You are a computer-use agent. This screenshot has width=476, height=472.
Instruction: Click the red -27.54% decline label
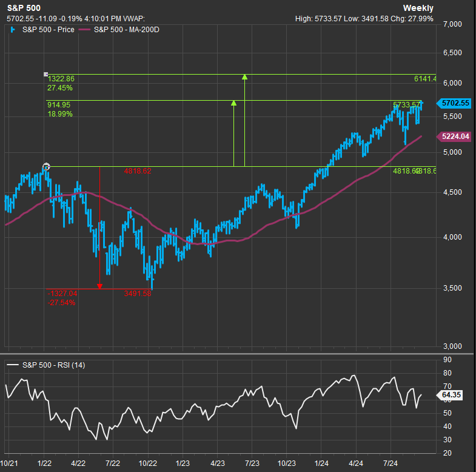click(61, 303)
